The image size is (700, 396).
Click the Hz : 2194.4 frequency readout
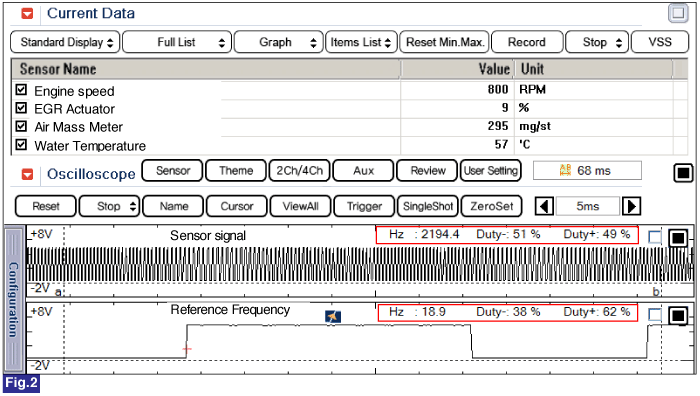coord(424,234)
